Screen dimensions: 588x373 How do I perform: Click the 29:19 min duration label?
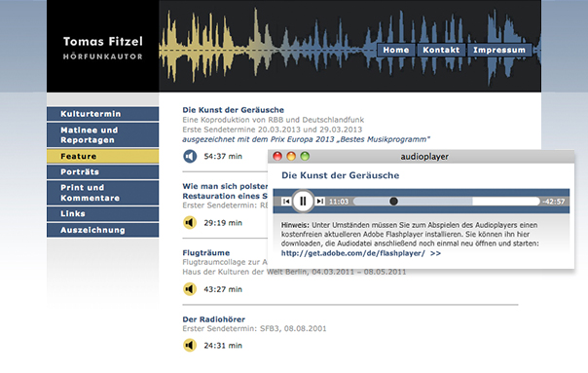coord(223,223)
